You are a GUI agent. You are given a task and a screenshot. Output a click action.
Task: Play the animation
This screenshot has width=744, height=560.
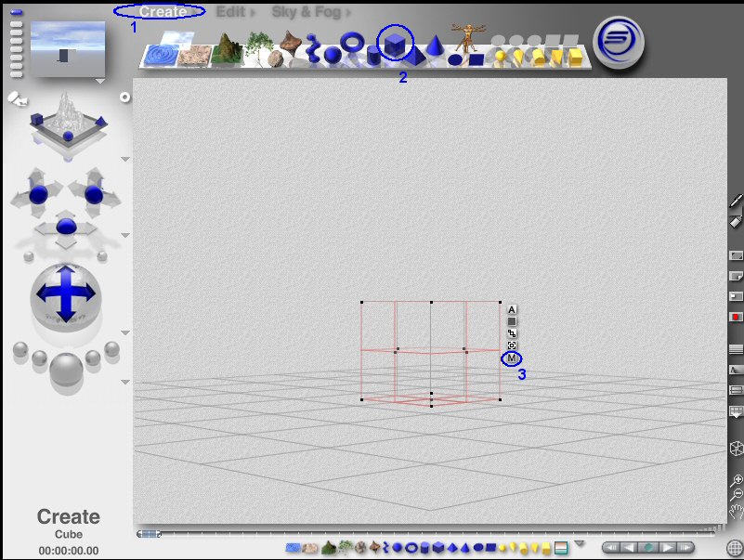pyautogui.click(x=667, y=548)
